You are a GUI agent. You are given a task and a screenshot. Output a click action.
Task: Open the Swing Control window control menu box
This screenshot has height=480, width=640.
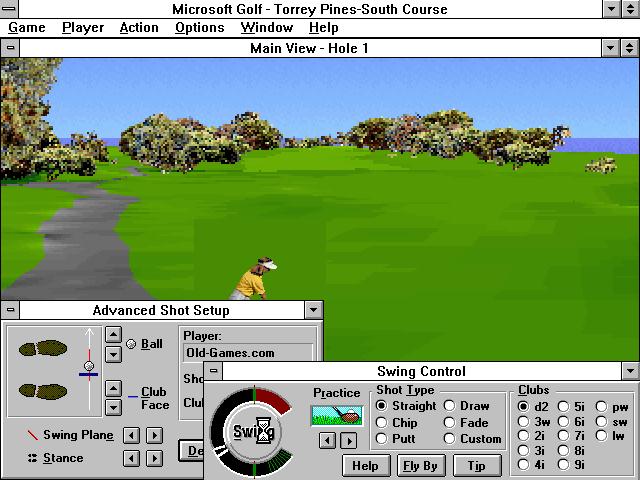click(x=213, y=371)
